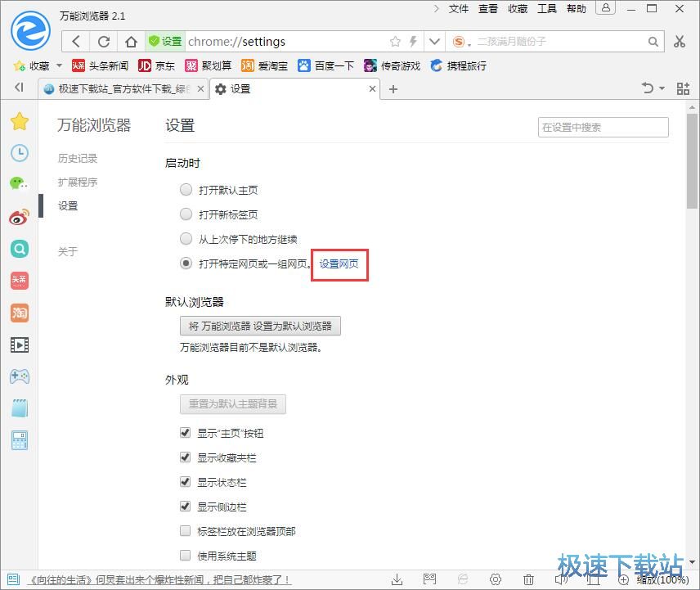Uncheck 显示状态栏 checkbox
This screenshot has width=700, height=590.
click(x=185, y=481)
